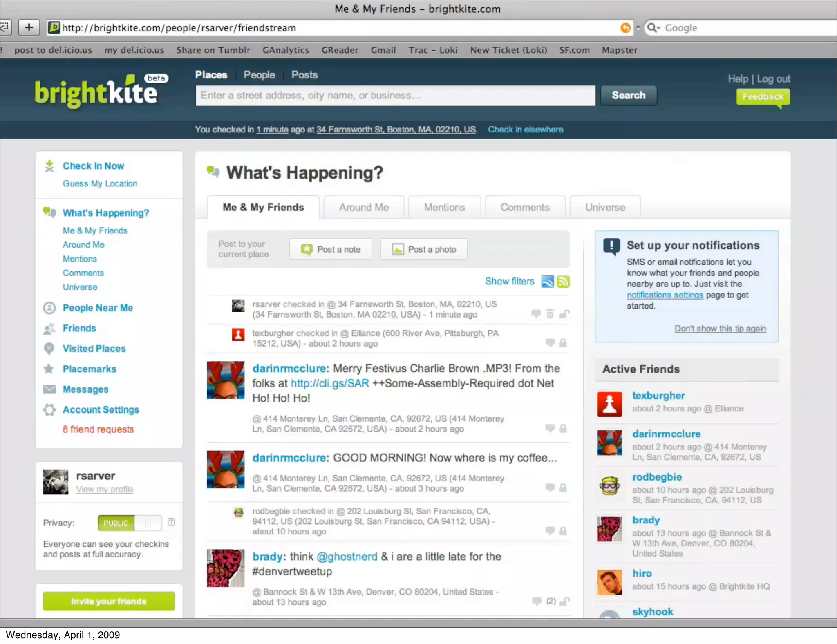Click Check in elsewhere link
The image size is (837, 644).
coord(526,130)
